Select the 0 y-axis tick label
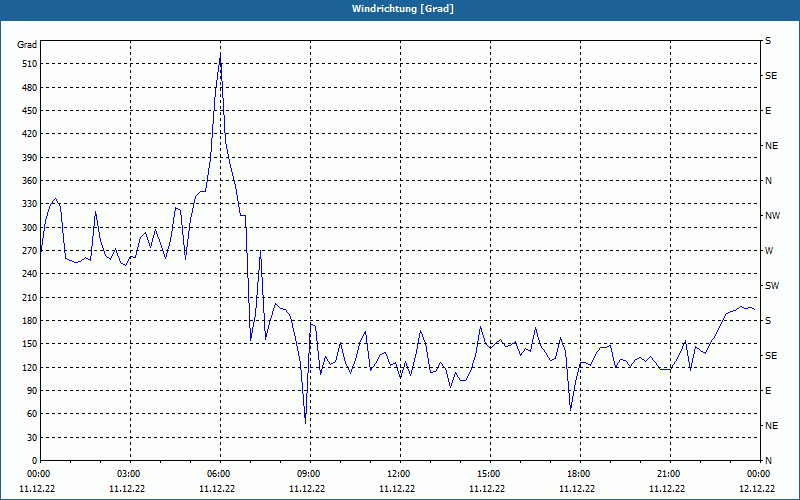The image size is (800, 500). click(x=35, y=460)
